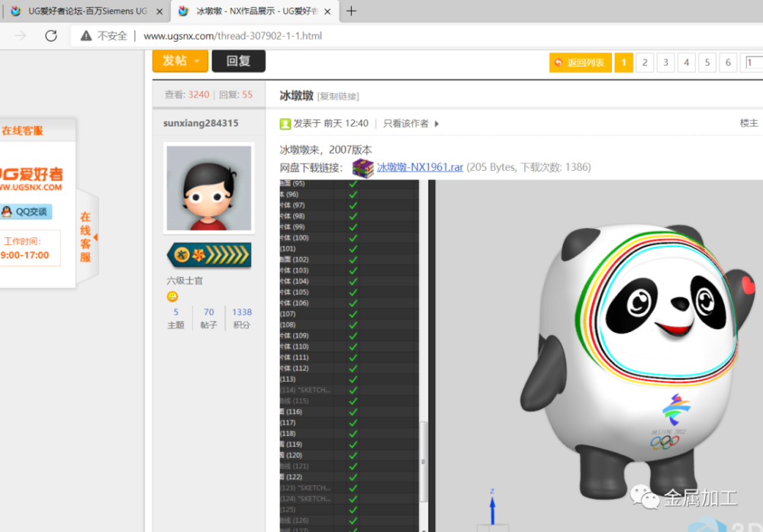Click the 冰墩墩 thread title
The height and width of the screenshot is (532, 763).
(296, 95)
